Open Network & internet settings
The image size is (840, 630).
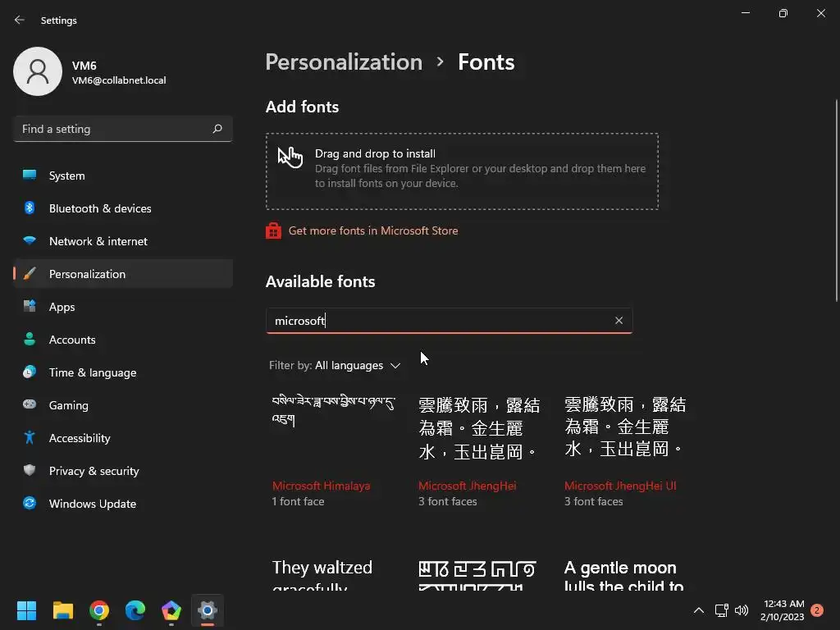pos(123,241)
